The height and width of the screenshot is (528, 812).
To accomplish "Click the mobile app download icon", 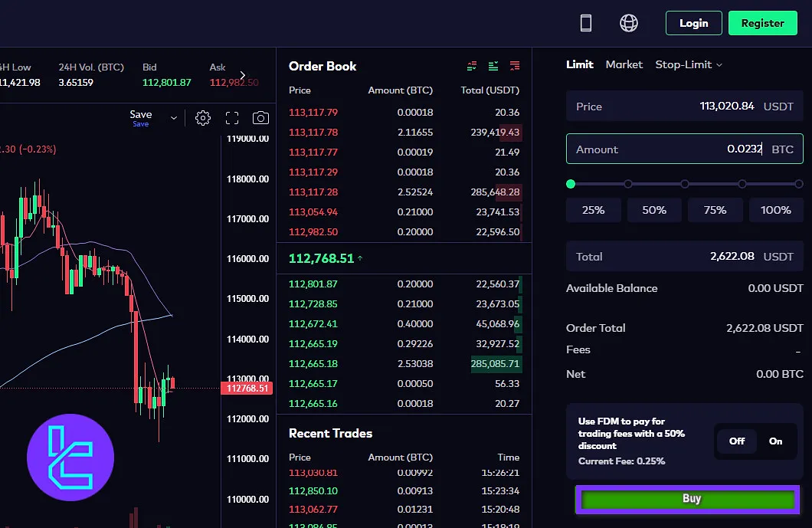I will [586, 23].
